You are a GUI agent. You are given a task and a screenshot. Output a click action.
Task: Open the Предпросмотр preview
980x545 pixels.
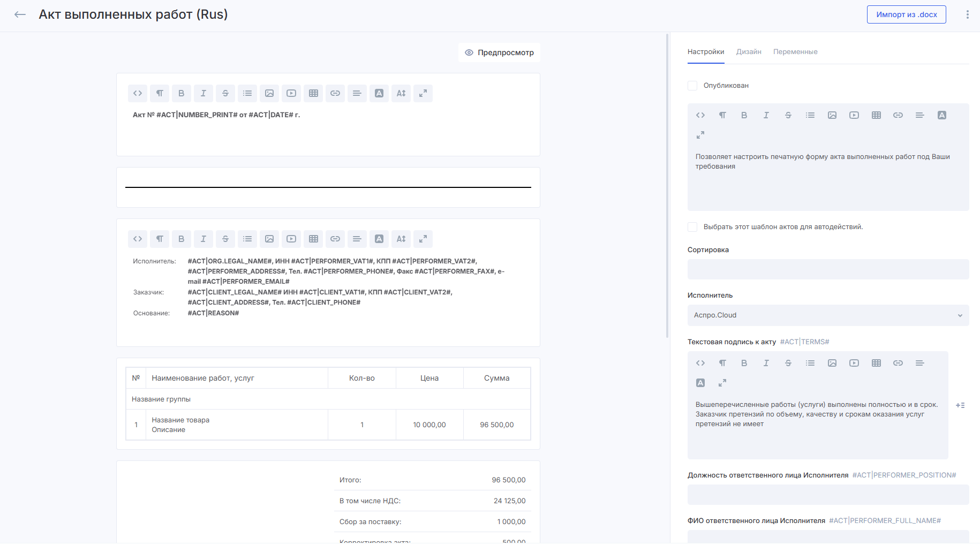coord(499,52)
